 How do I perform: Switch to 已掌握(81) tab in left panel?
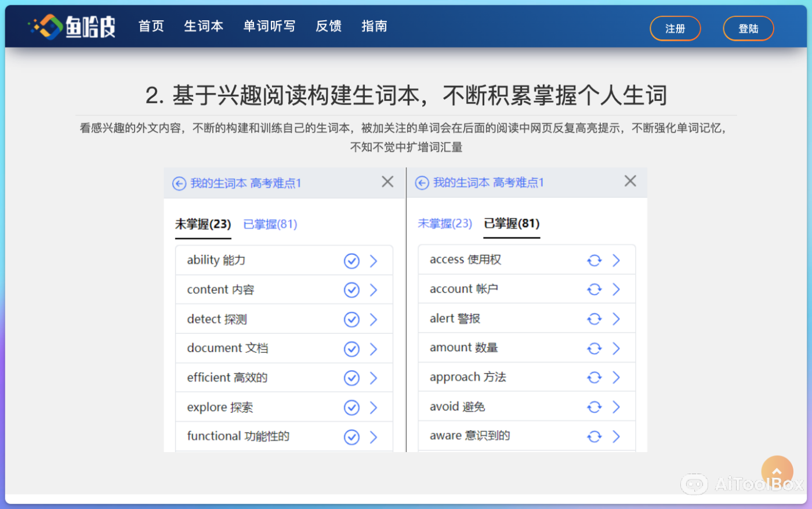(x=270, y=225)
